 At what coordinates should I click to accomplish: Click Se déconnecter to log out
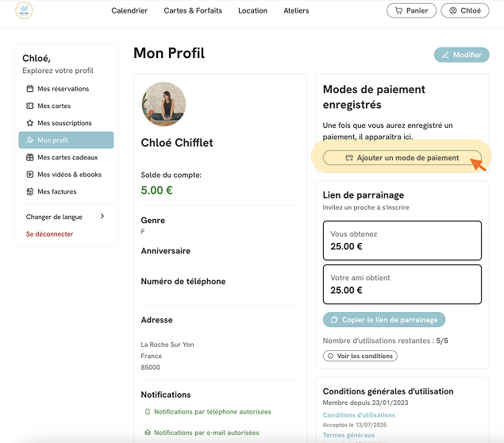click(49, 234)
